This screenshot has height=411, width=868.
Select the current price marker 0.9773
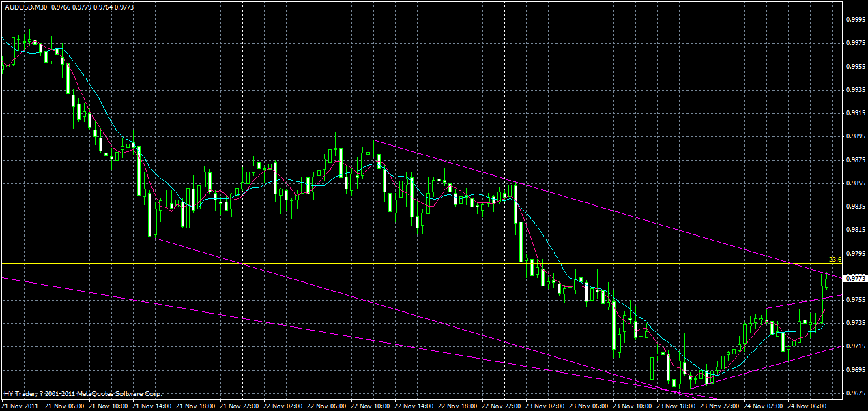tap(855, 278)
